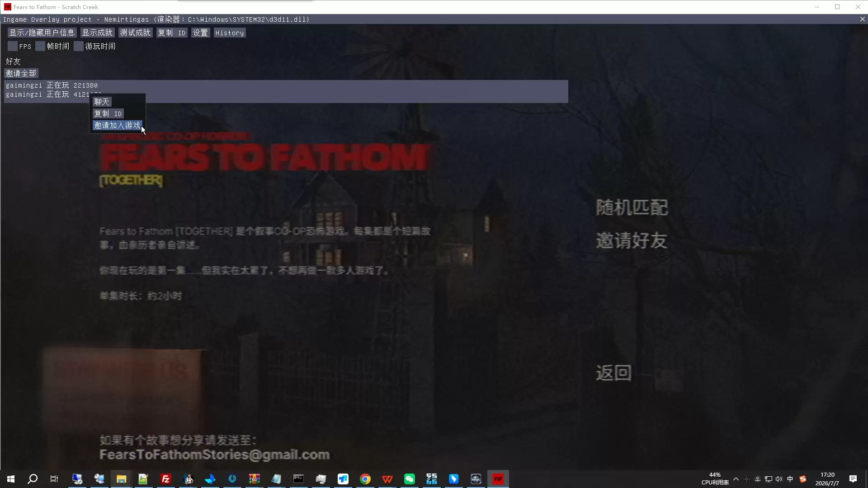Enable the FPS checkbox
Screen dimensions: 868x488
tap(13, 46)
